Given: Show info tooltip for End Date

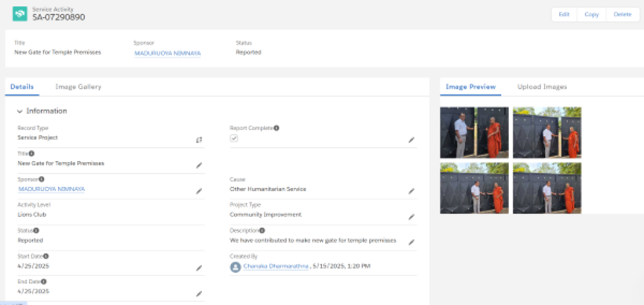Looking at the screenshot, I should 43,282.
